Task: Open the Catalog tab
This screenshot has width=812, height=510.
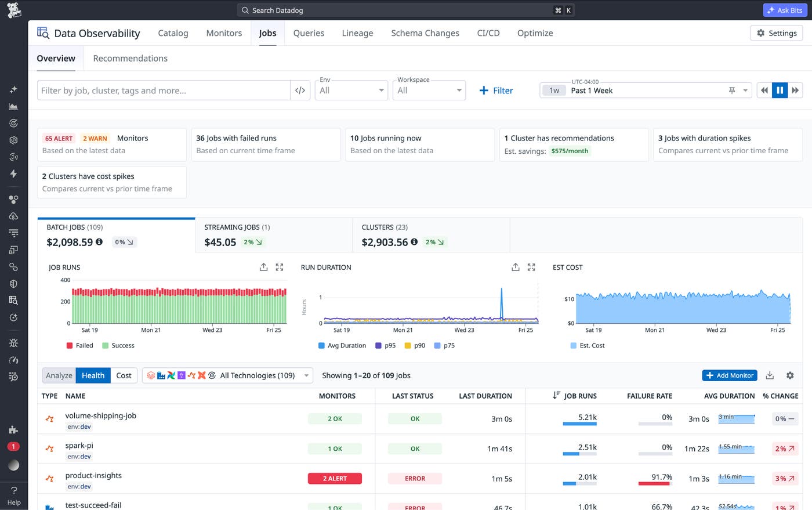Action: coord(173,33)
